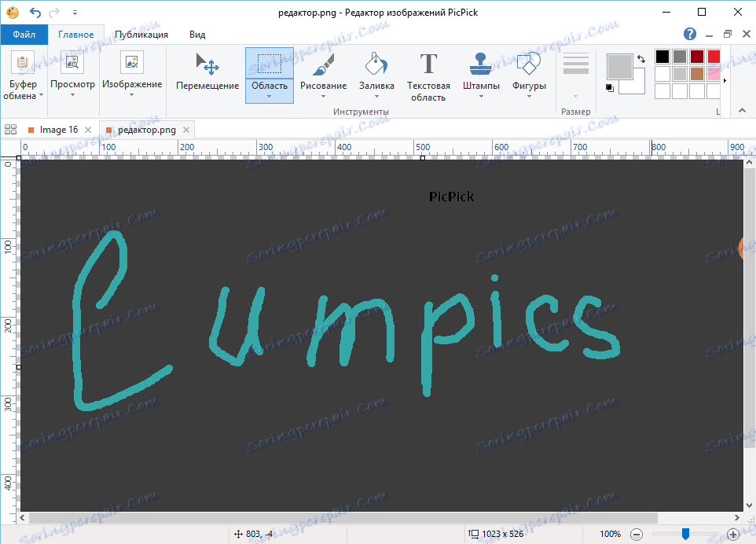Open the help question mark icon
The image size is (756, 544).
[690, 34]
